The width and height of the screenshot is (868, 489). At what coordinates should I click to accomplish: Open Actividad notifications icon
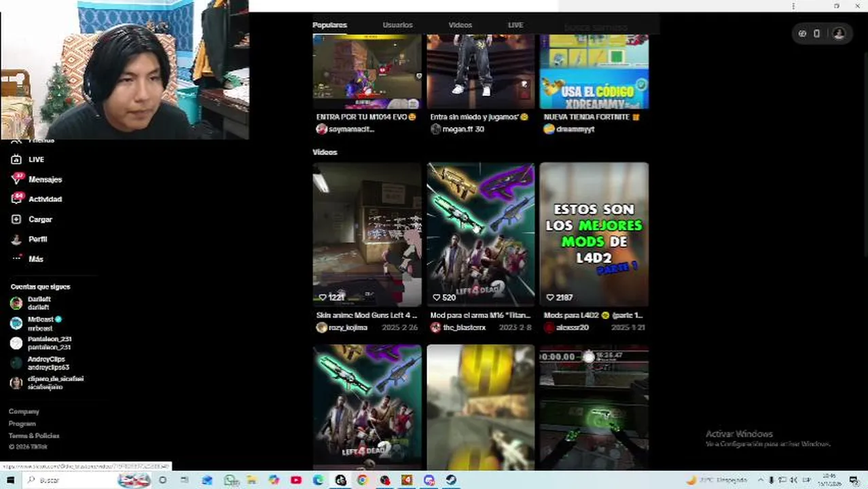(16, 199)
